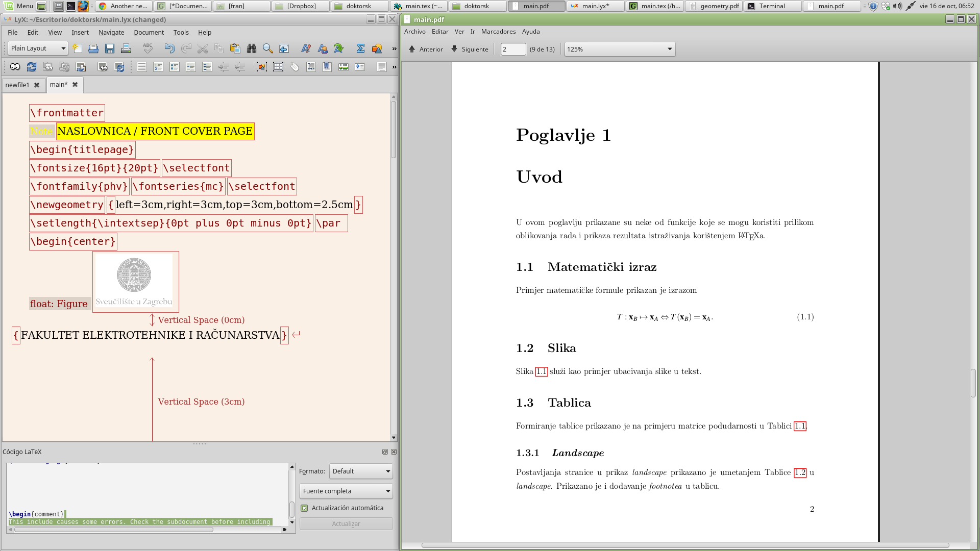The width and height of the screenshot is (980, 551).
Task: Open the Plain Layout style dropdown
Action: [38, 48]
